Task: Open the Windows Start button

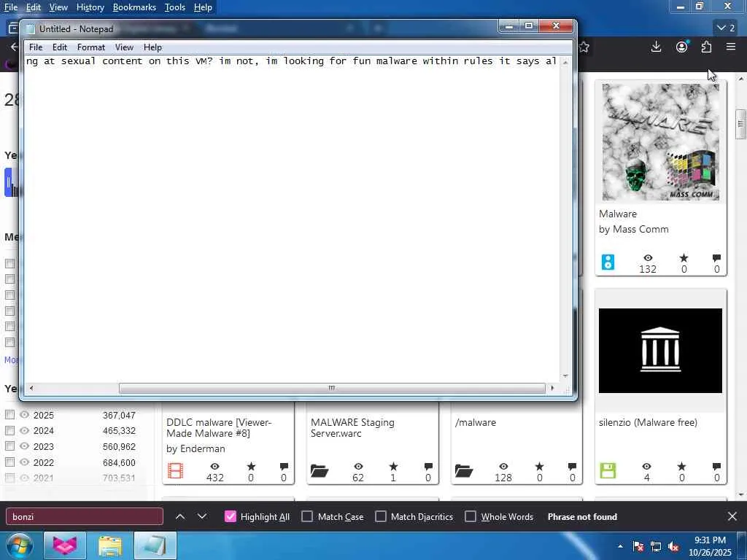Action: (19, 546)
